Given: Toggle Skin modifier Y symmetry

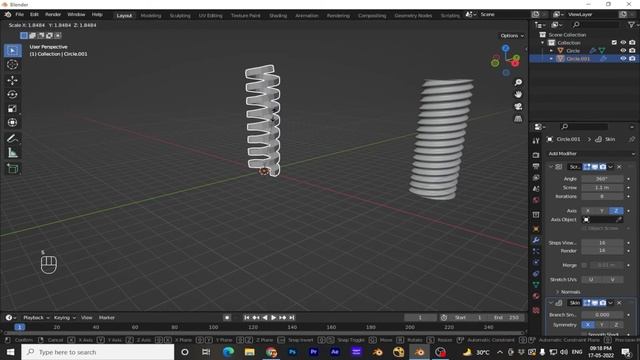Looking at the screenshot, I should coord(602,325).
